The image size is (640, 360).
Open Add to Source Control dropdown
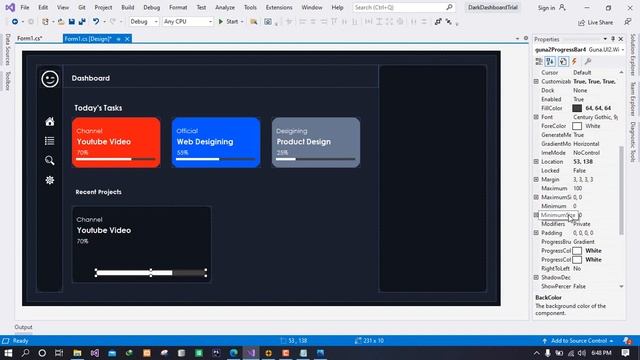[x=578, y=341]
